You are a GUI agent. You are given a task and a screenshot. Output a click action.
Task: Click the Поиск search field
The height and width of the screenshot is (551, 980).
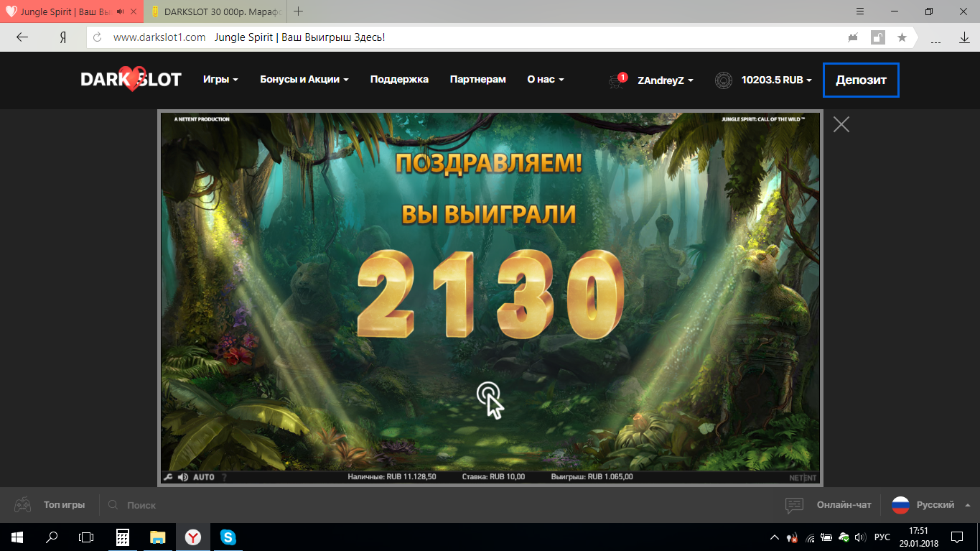[x=141, y=505]
